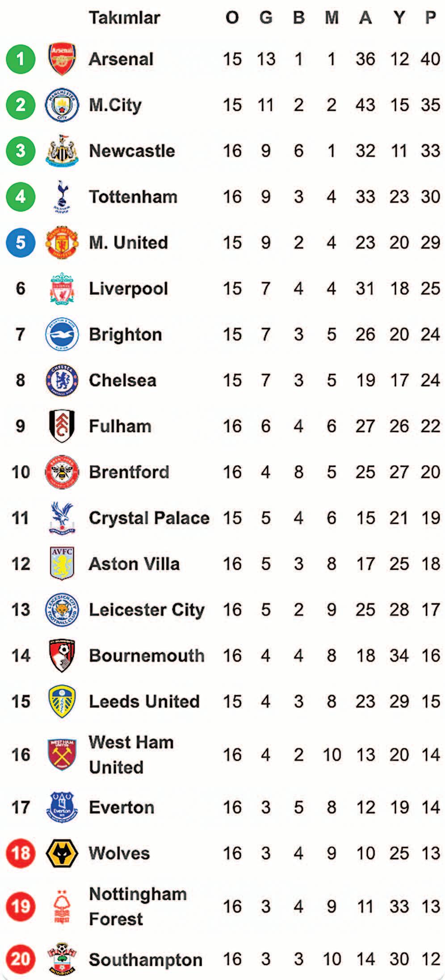Open the Newcastle crest icon
Viewport: 445px width, 980px height.
coord(62,151)
